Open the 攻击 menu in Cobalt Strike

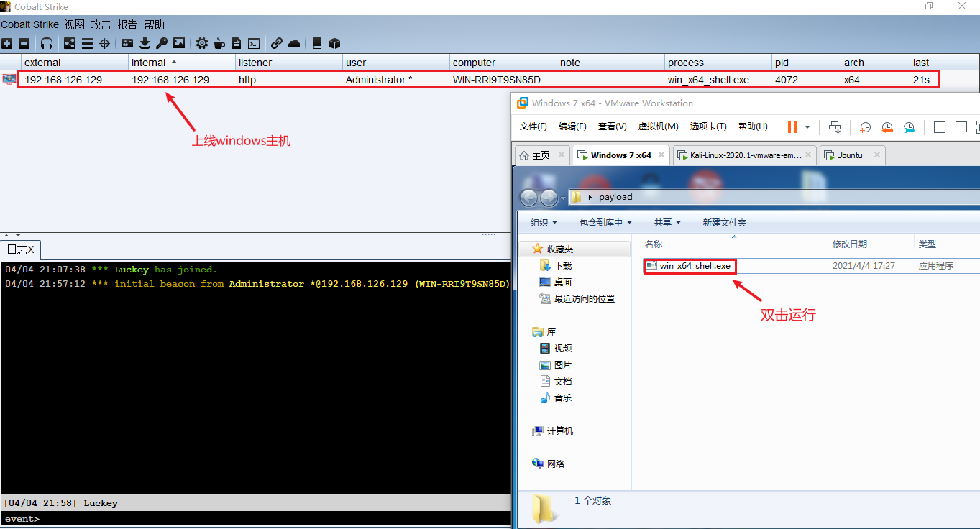pyautogui.click(x=101, y=24)
